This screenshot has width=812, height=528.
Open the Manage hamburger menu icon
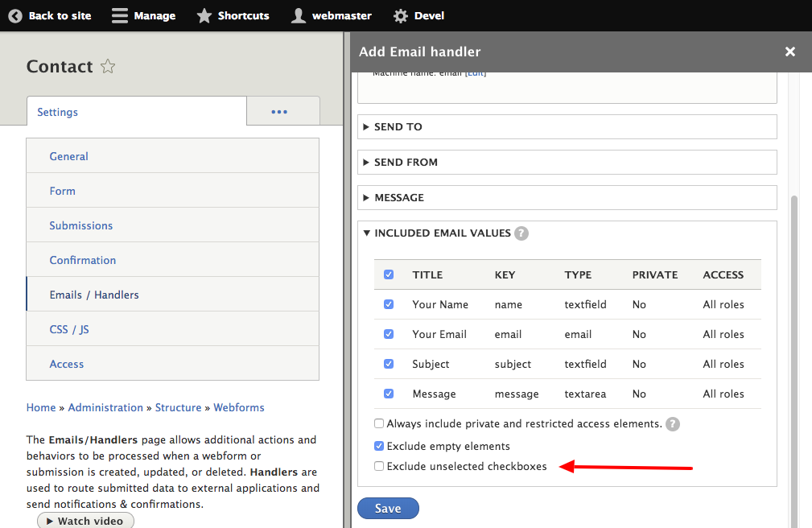pyautogui.click(x=120, y=16)
